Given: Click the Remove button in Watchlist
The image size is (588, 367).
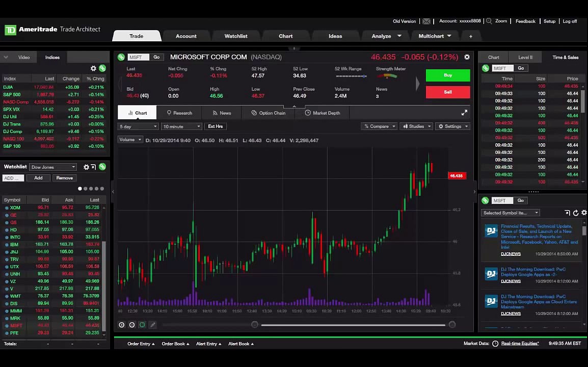Looking at the screenshot, I should (65, 178).
